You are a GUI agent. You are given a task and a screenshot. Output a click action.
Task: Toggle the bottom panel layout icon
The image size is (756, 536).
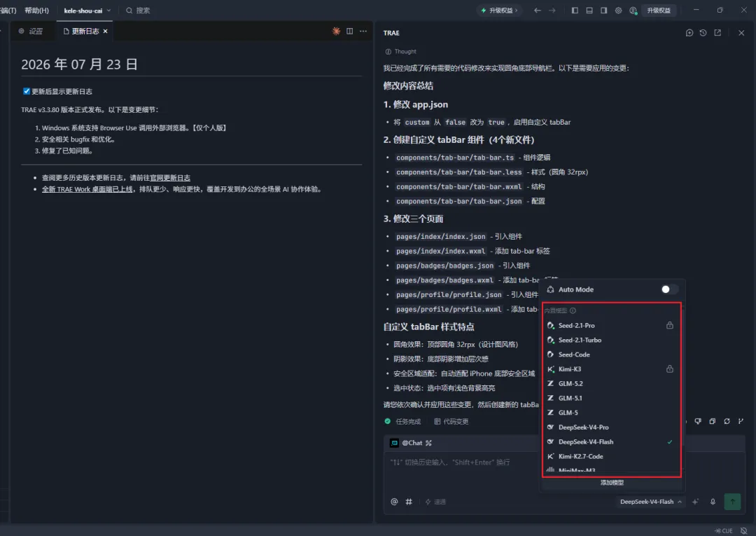coord(589,10)
